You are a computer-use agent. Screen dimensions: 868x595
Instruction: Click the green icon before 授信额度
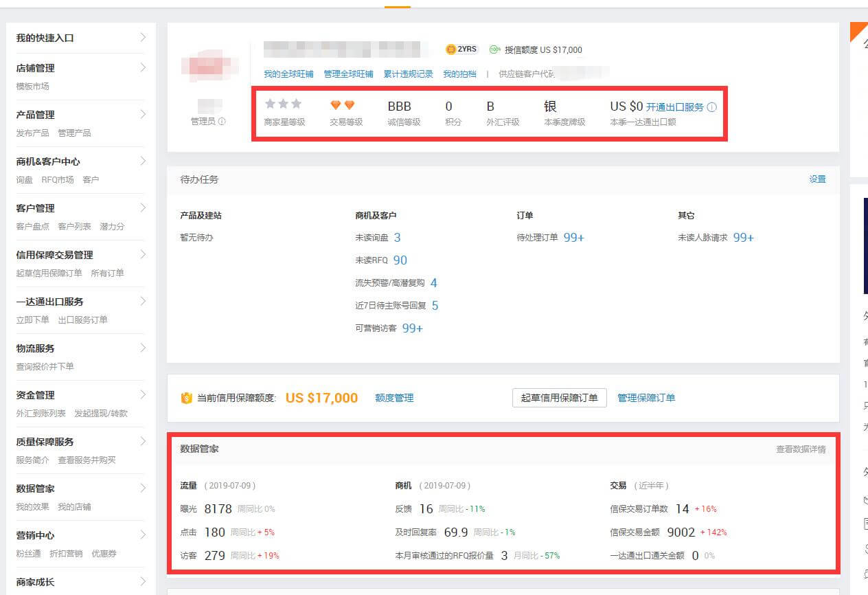(x=494, y=49)
